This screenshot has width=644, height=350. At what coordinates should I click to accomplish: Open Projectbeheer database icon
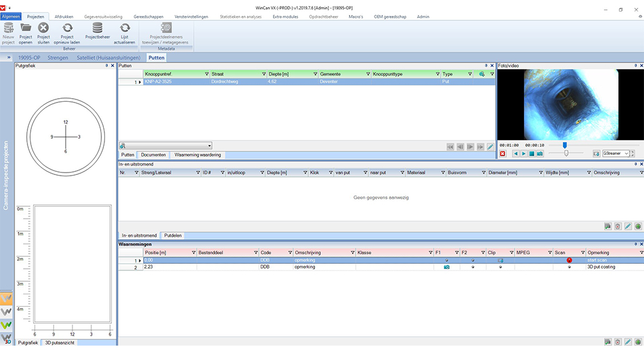click(98, 28)
